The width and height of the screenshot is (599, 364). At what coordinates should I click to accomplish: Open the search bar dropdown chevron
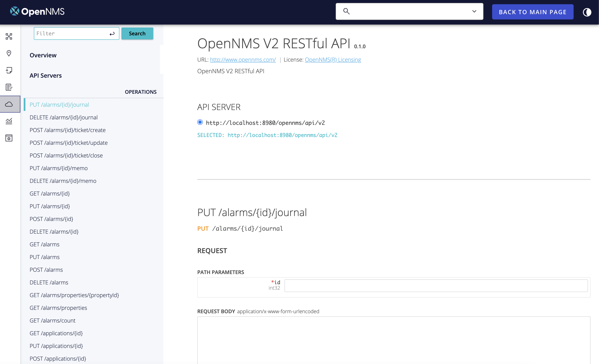(473, 11)
